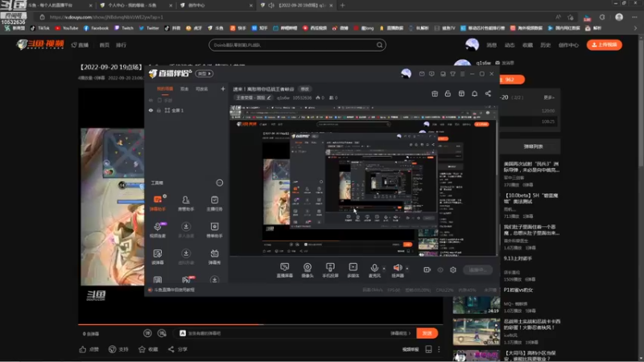Image resolution: width=644 pixels, height=362 pixels.
Task: Add 直播屏幕 screen capture source
Action: point(285,270)
